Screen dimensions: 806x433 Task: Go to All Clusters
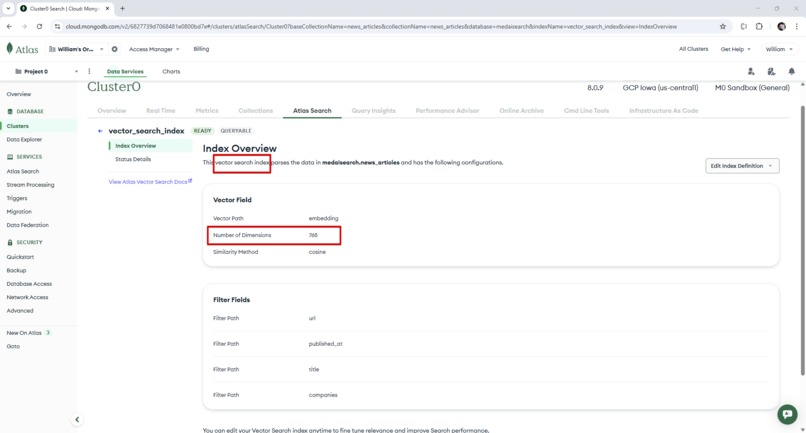click(x=693, y=49)
